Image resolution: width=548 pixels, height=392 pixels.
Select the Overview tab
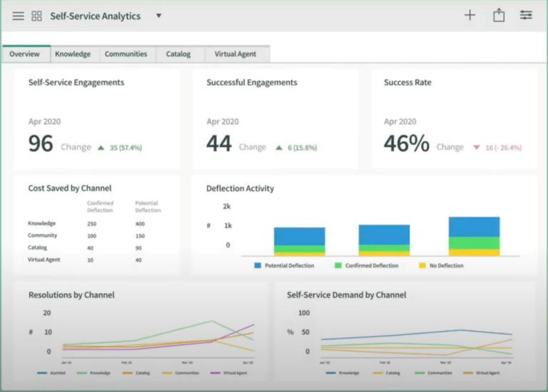26,53
